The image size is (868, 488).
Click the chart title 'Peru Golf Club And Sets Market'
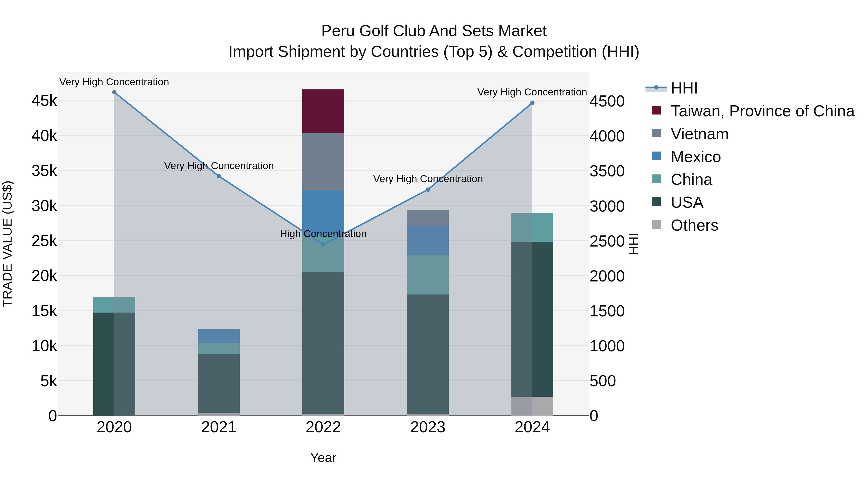click(x=434, y=31)
